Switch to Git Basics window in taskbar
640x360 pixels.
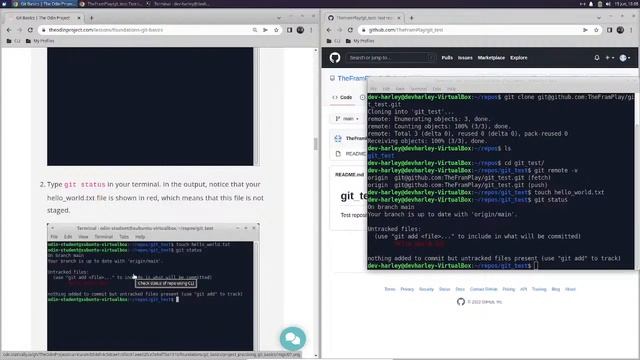pyautogui.click(x=44, y=4)
